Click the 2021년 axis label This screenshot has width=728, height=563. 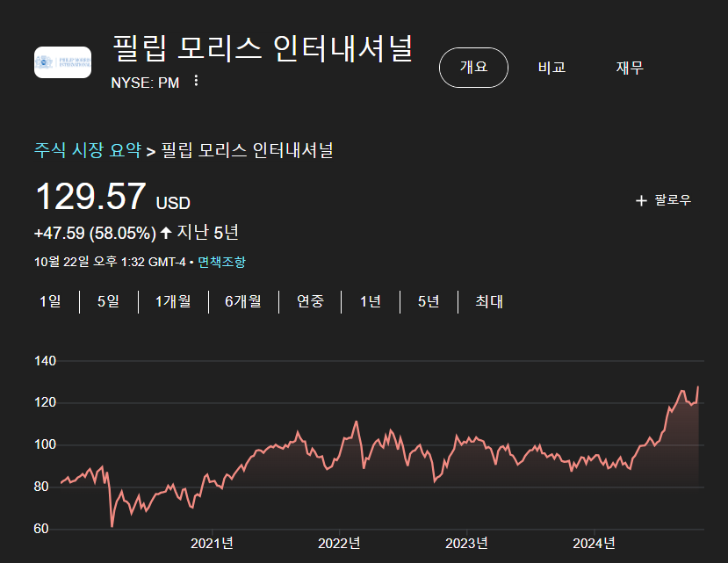tap(212, 543)
